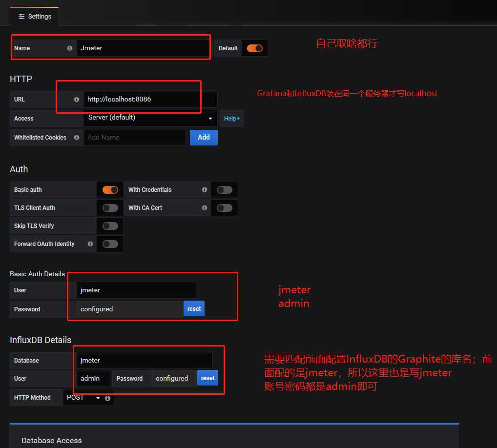Enable the Forward OAuth Identity switch
This screenshot has height=448, width=497.
[x=110, y=244]
